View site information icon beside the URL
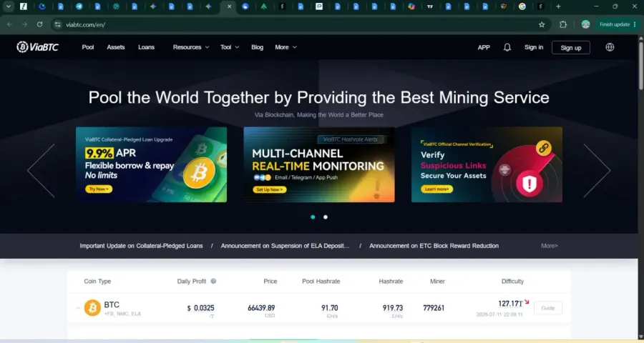The image size is (644, 343). point(58,24)
